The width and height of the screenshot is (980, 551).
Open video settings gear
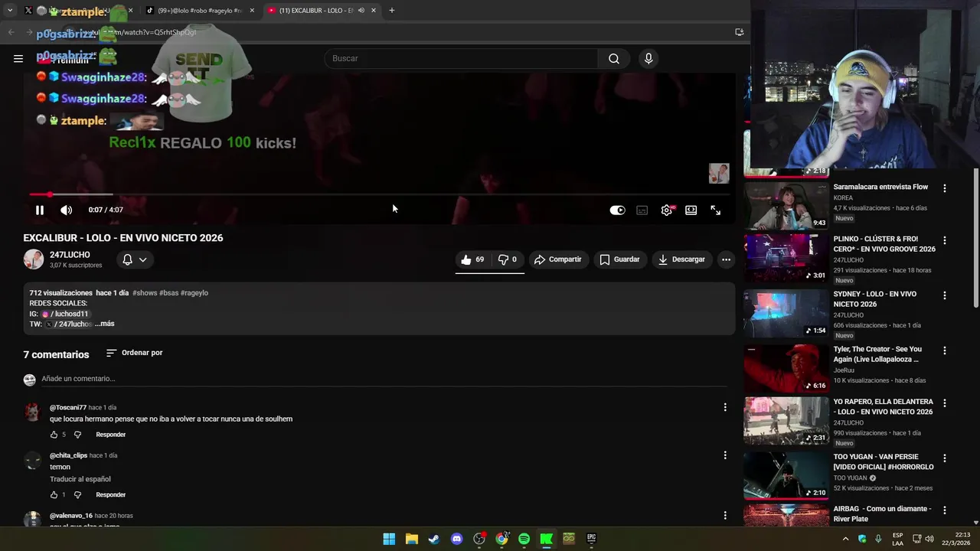pos(667,210)
